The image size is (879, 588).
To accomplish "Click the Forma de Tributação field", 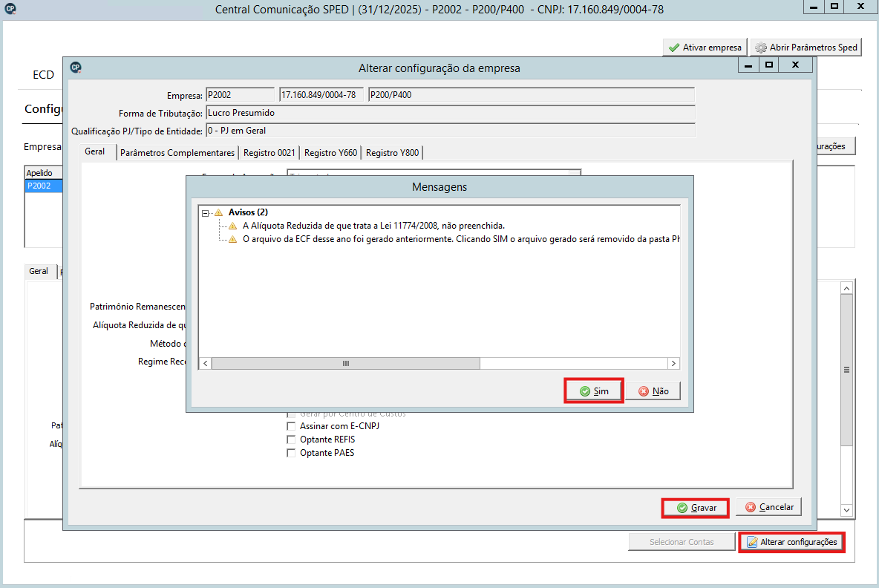I will click(x=451, y=113).
